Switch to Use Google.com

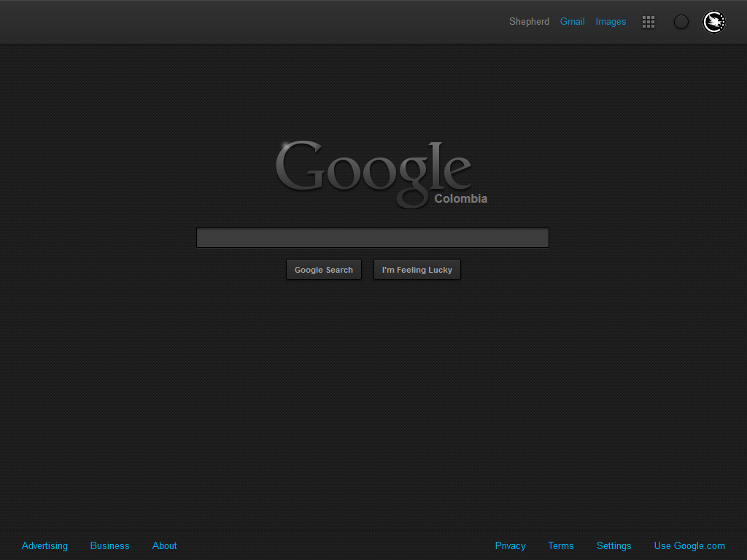click(x=689, y=545)
